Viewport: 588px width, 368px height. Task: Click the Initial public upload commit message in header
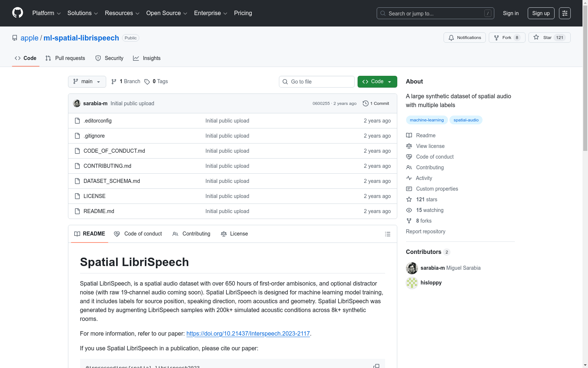click(x=132, y=103)
